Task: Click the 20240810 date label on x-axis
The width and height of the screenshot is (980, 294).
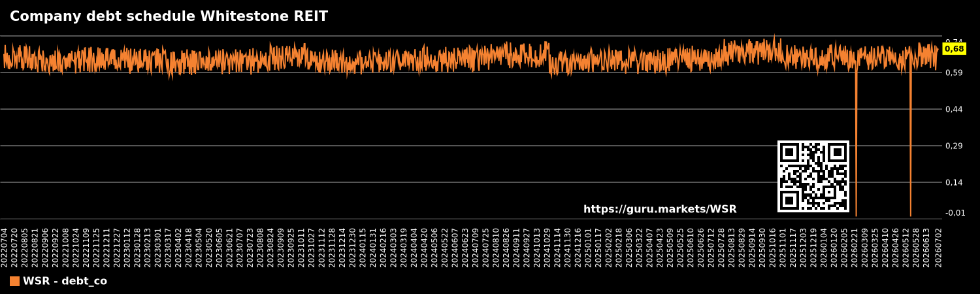Action: [497, 248]
